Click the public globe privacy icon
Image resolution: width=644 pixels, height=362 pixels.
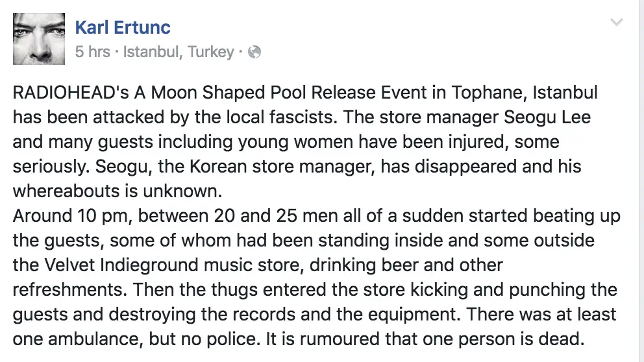[x=254, y=52]
